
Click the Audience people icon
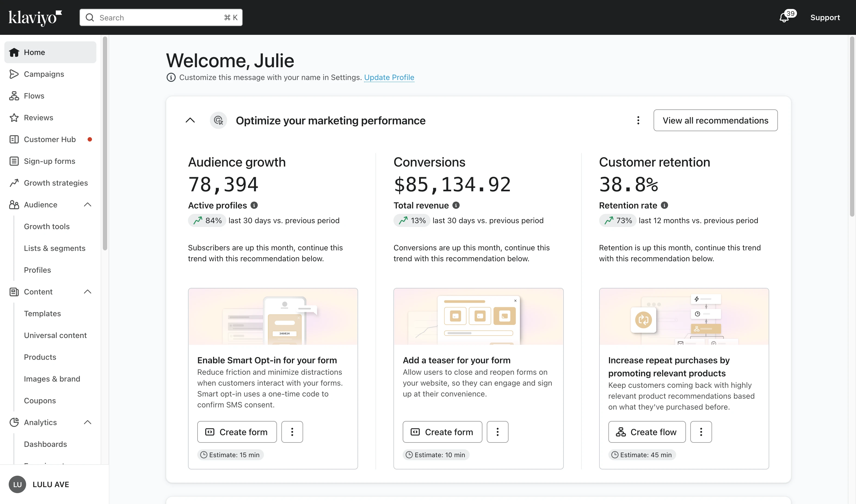tap(14, 205)
